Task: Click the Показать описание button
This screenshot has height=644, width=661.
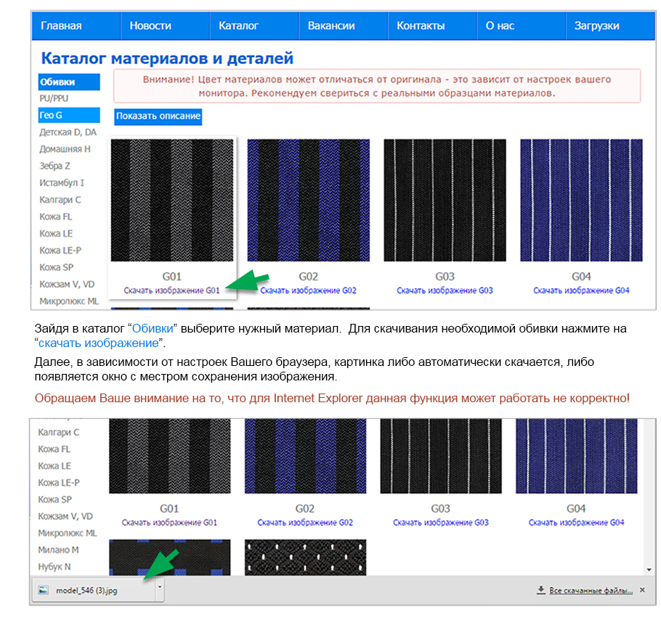Action: click(158, 116)
